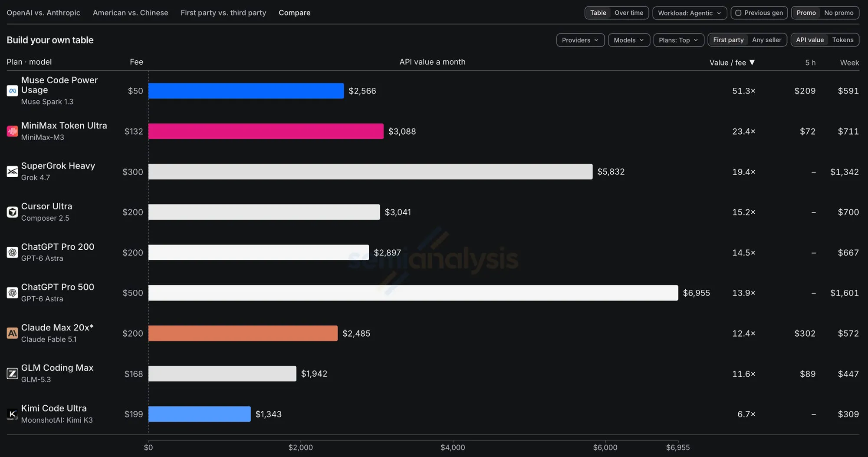
Task: Click the Anthropic logo beside Claude Max 20x
Action: pyautogui.click(x=12, y=333)
